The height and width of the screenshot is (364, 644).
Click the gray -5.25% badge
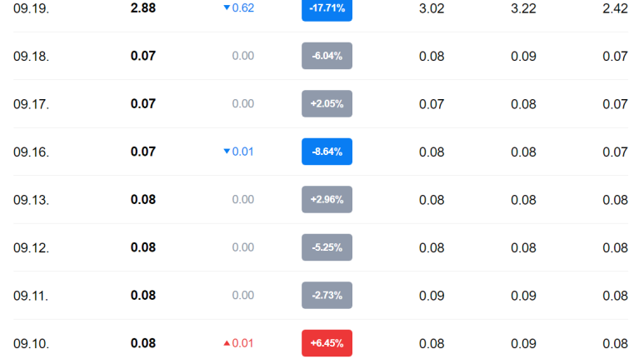[x=327, y=247]
